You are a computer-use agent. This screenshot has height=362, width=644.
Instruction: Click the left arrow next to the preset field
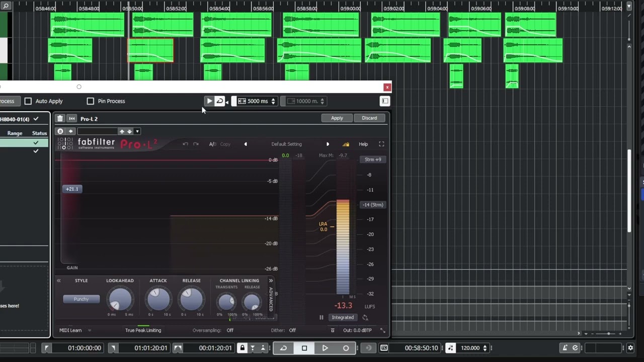pyautogui.click(x=70, y=131)
